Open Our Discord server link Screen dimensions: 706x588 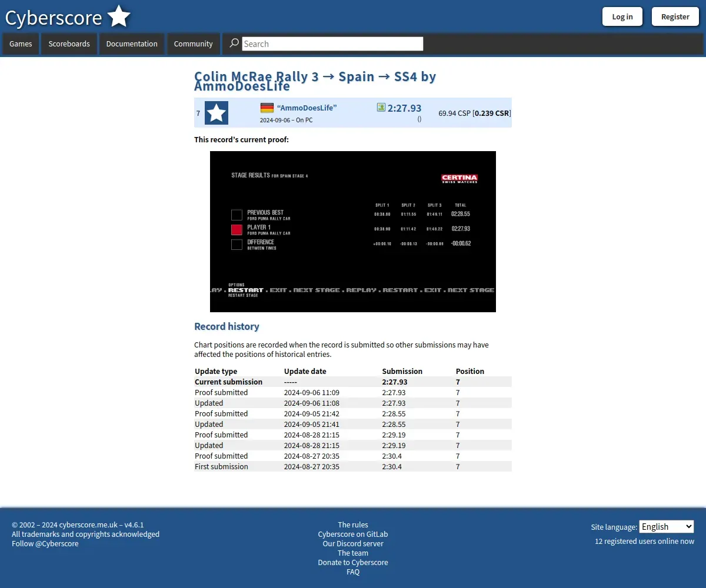353,543
